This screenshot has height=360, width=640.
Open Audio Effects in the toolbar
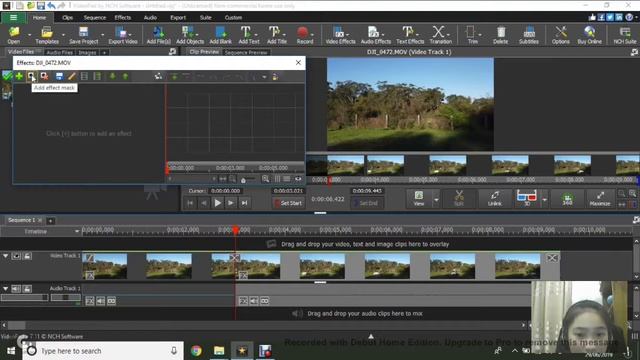(x=376, y=35)
